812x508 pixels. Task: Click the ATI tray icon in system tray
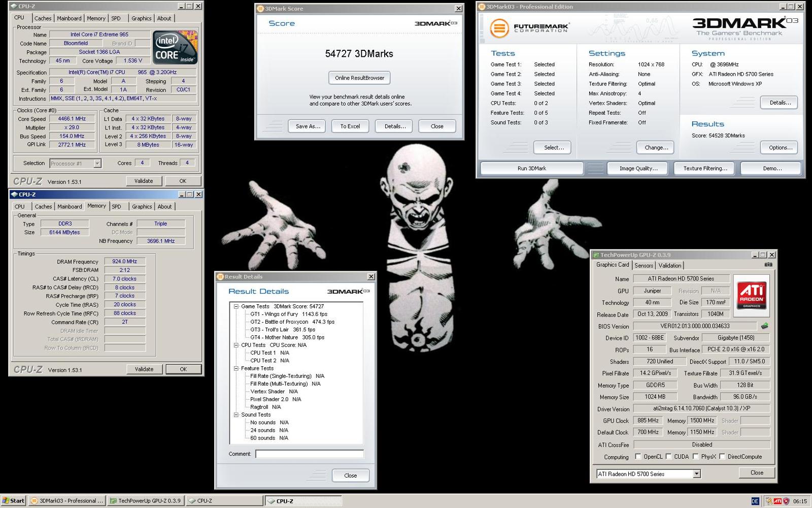coord(777,501)
